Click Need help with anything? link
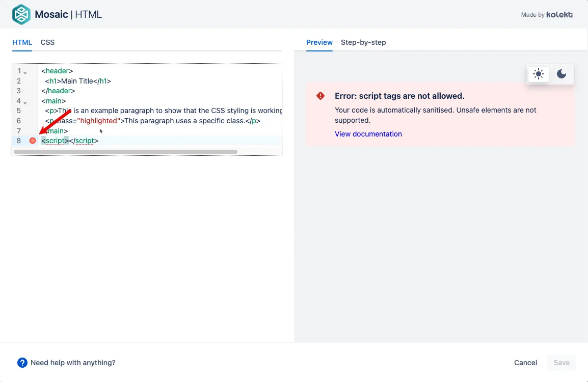Image resolution: width=588 pixels, height=382 pixels. (73, 363)
